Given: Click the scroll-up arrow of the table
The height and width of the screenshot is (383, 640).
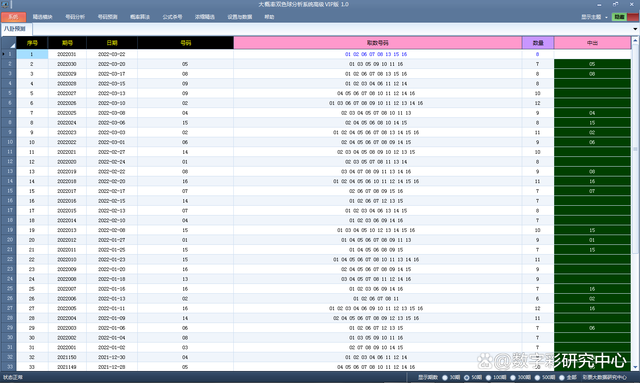Looking at the screenshot, I should click(x=635, y=40).
